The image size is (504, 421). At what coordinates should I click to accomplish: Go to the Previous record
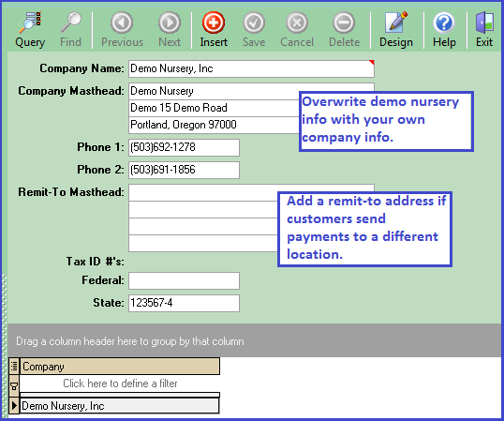122,30
